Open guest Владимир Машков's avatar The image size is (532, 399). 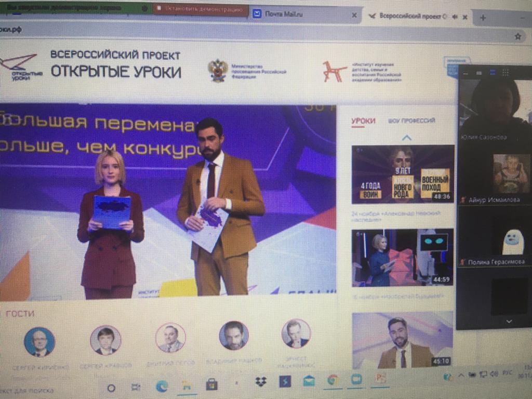coord(234,335)
